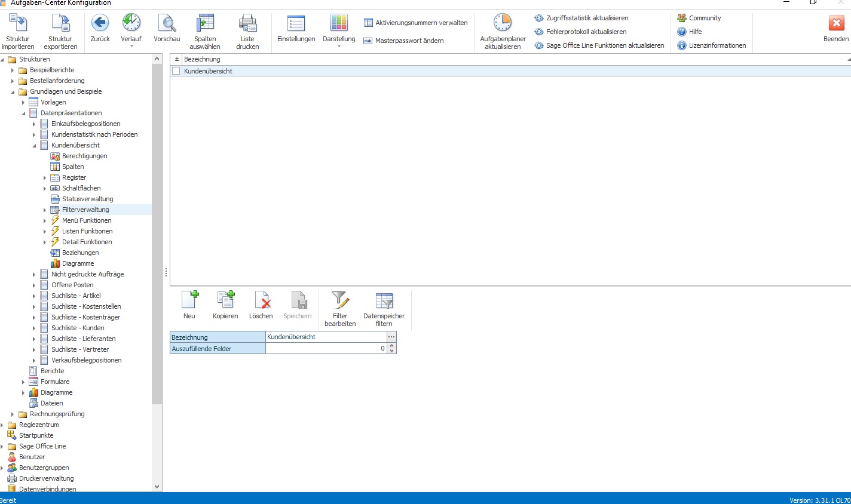Image resolution: width=851 pixels, height=504 pixels.
Task: Select Statusverwaltung in the tree
Action: [87, 199]
